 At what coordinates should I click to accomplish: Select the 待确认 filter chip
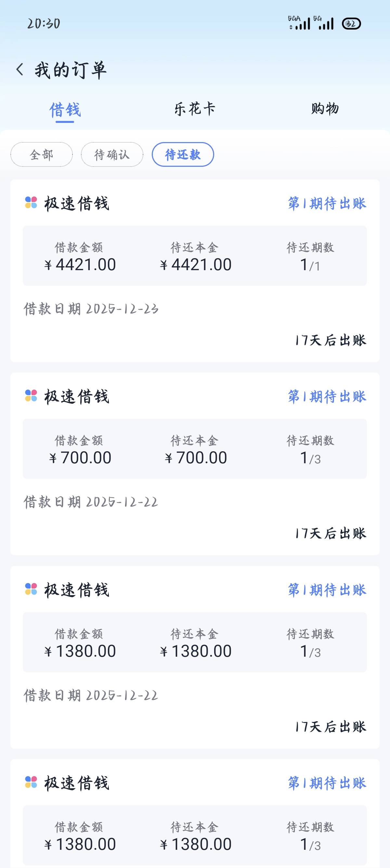click(112, 155)
